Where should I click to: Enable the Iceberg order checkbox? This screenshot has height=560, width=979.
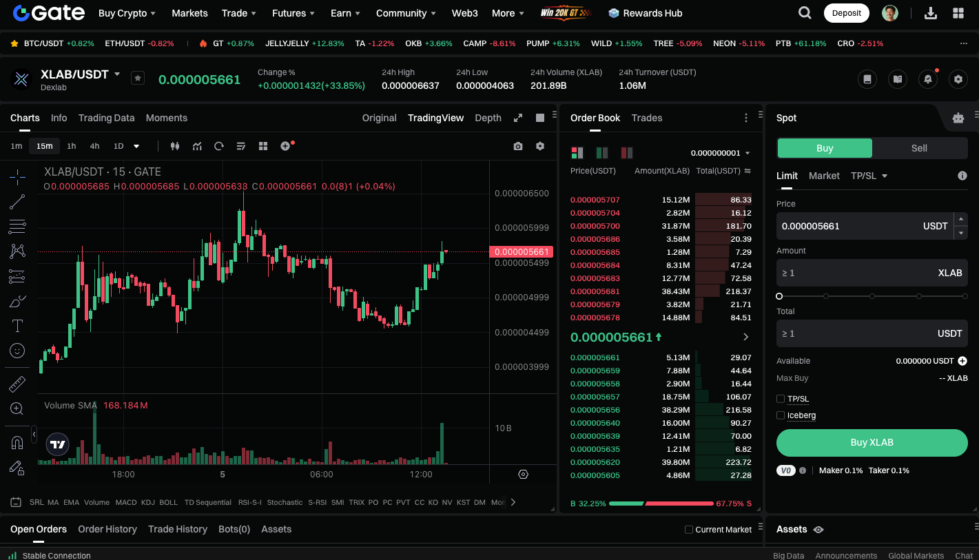pos(781,415)
